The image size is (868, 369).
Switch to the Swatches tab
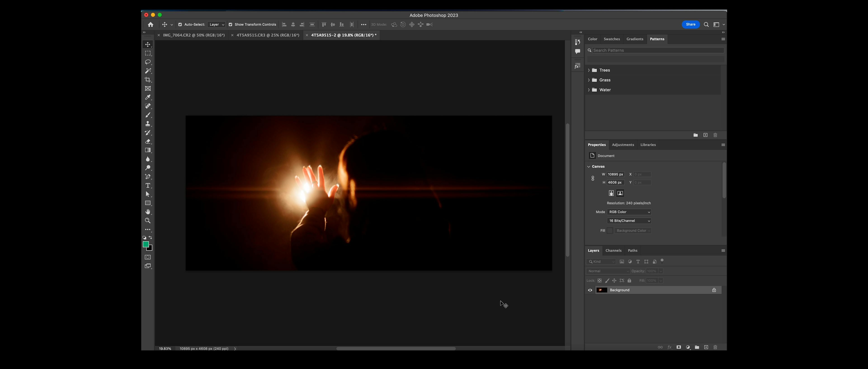point(612,39)
